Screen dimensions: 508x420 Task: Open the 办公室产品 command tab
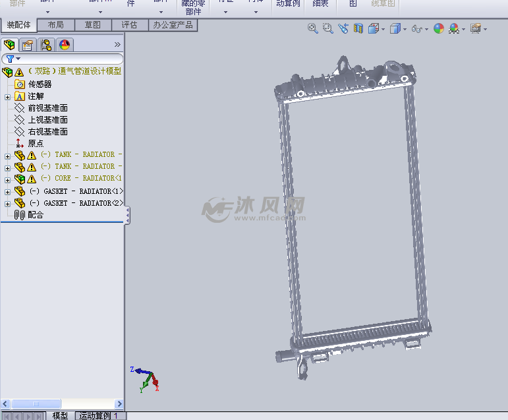click(173, 25)
